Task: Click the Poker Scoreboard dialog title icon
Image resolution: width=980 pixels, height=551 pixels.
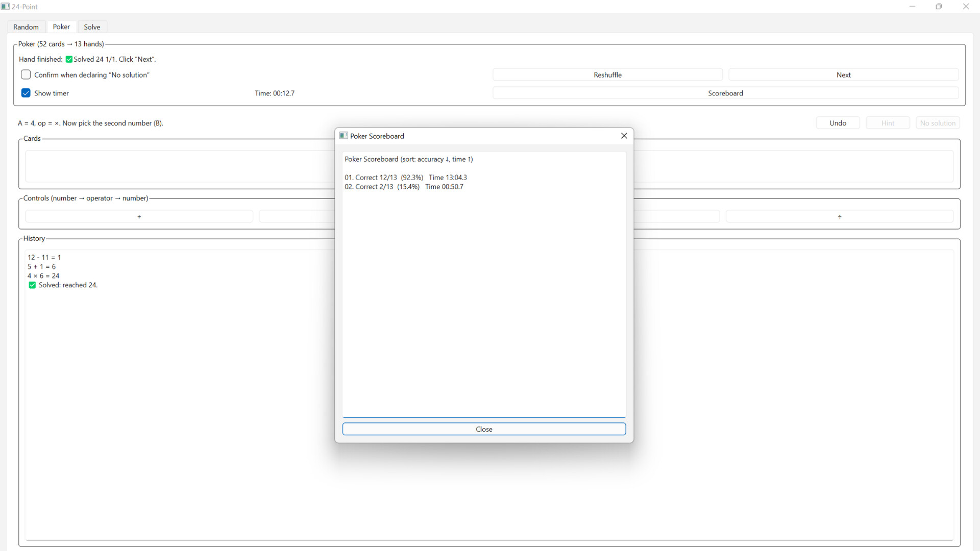Action: coord(344,136)
